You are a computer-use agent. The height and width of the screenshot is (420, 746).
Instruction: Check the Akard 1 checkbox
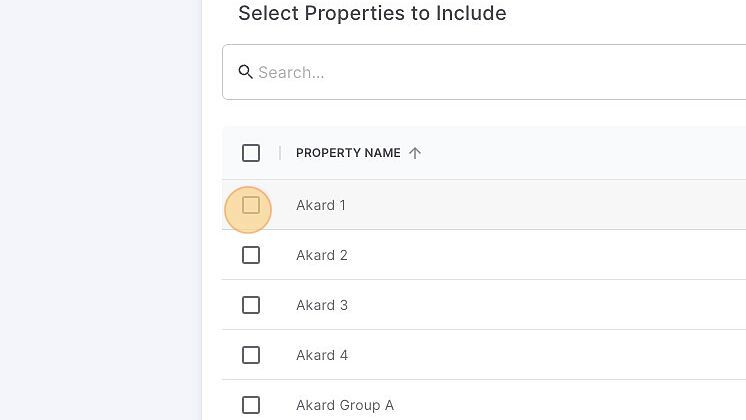tap(251, 205)
